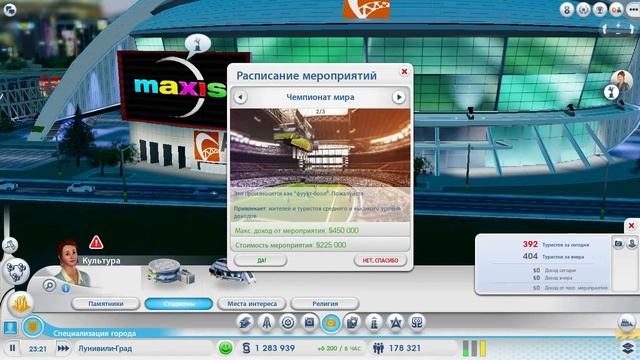
Task: Select the mining specialization icon
Action: click(245, 323)
